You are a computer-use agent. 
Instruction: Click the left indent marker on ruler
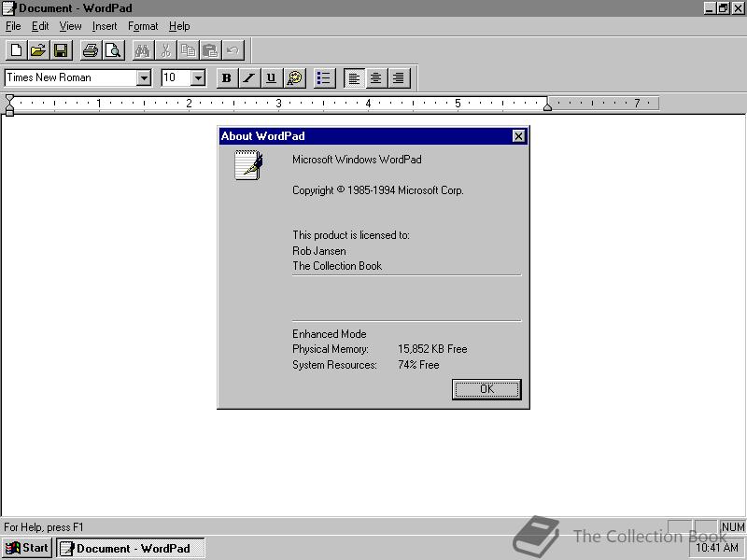(9, 105)
